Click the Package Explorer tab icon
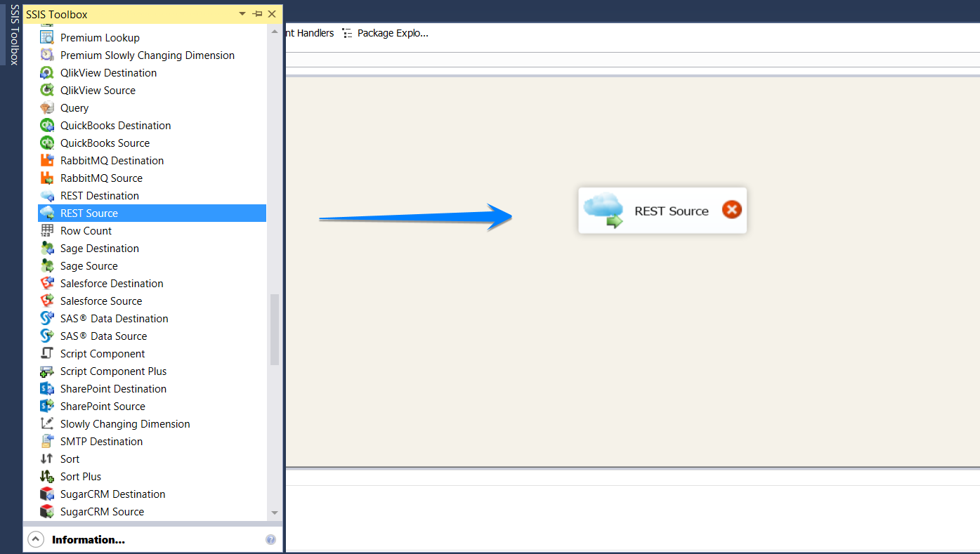The width and height of the screenshot is (980, 554). click(x=347, y=33)
